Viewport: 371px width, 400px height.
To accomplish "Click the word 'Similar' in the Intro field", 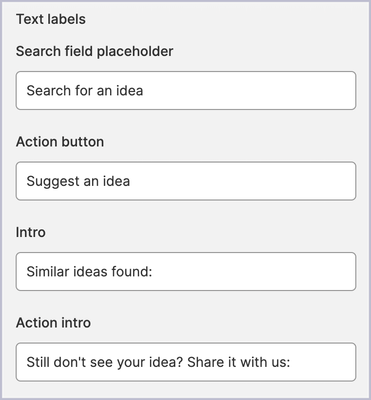I will click(48, 272).
